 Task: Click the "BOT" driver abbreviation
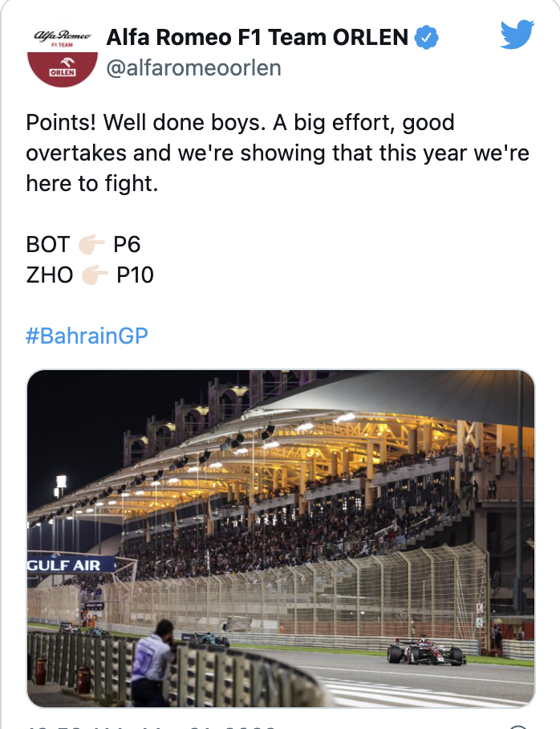[x=48, y=243]
